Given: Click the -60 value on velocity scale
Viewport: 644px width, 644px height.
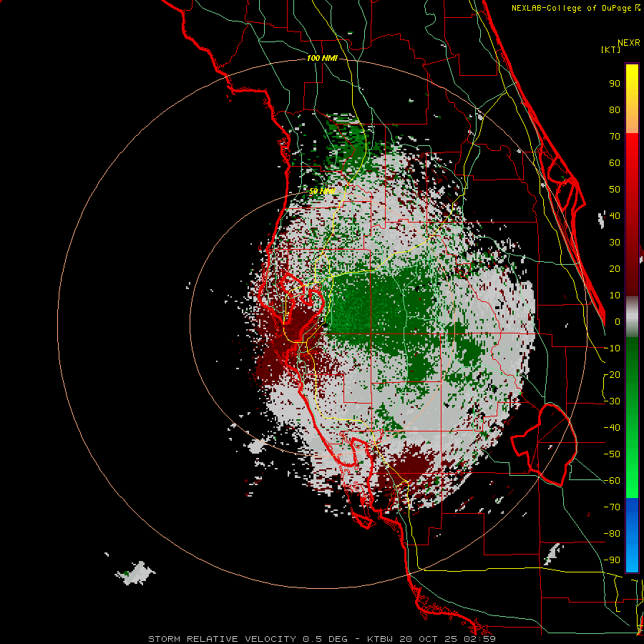Looking at the screenshot, I should (613, 481).
